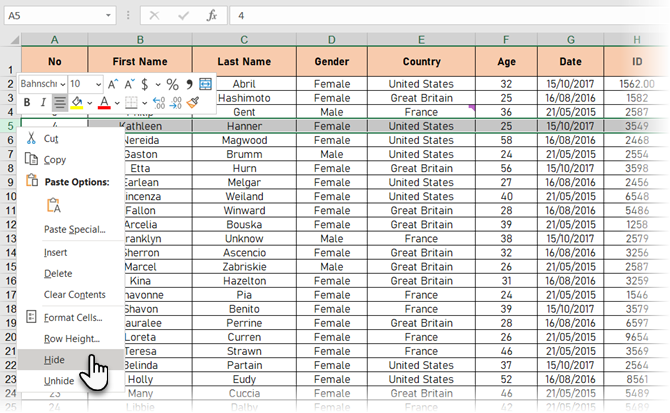The image size is (670, 413).
Task: Click the Date header cell
Action: 571,62
